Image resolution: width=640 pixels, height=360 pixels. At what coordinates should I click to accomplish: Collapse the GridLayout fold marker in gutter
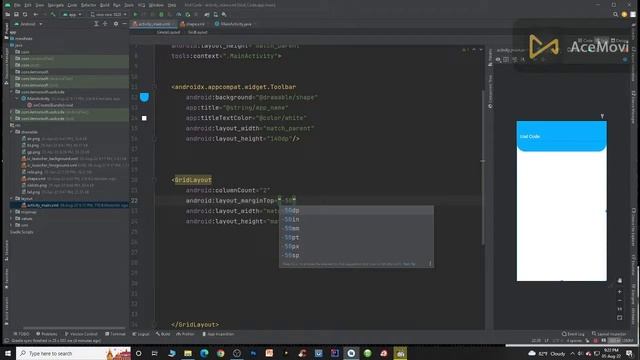coord(155,180)
